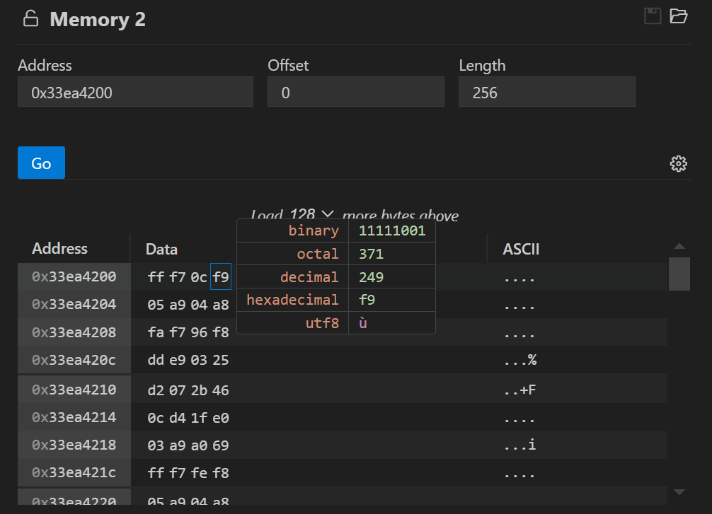
Task: Select address 0x33ea4210 row
Action: (x=74, y=389)
